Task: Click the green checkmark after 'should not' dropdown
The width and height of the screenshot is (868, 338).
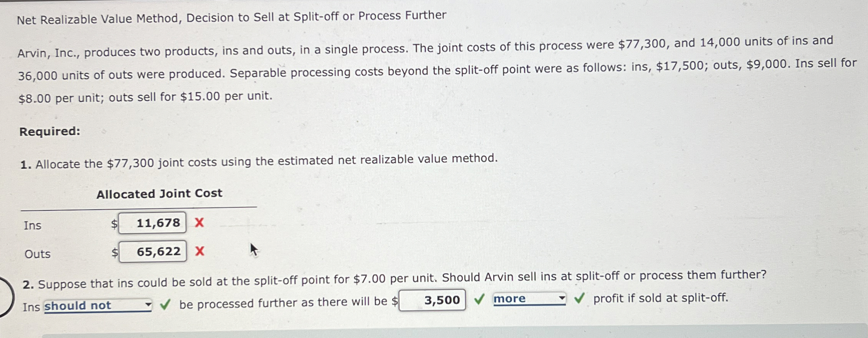Action: coord(166,305)
